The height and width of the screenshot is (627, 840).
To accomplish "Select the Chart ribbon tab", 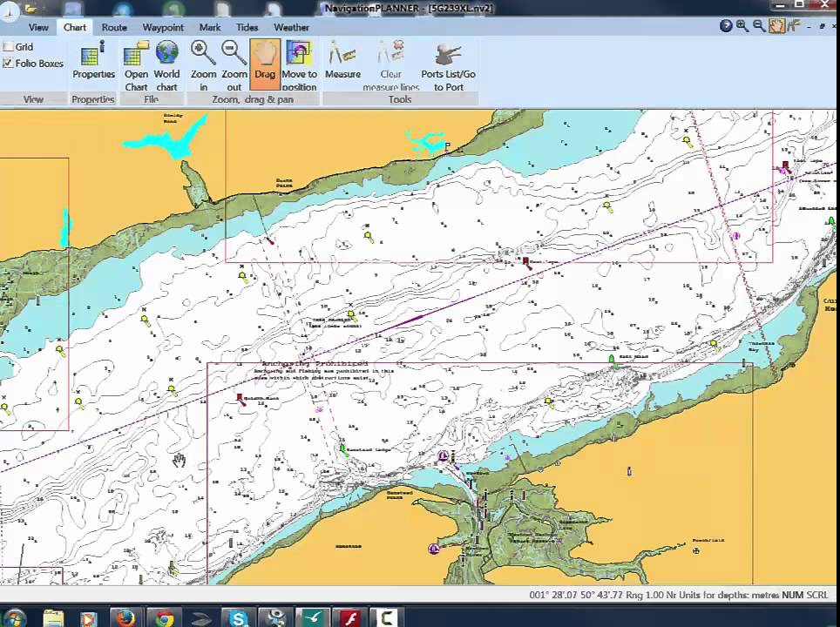I will click(74, 27).
